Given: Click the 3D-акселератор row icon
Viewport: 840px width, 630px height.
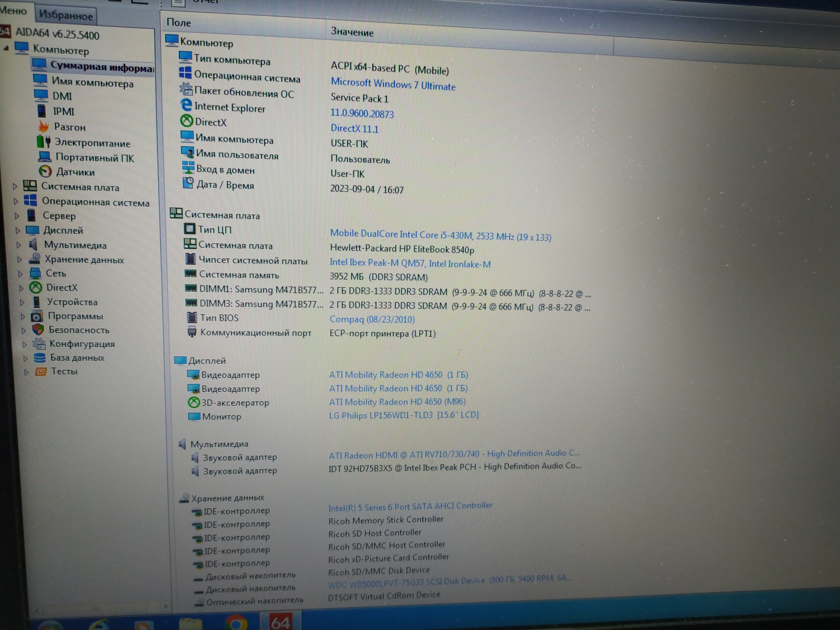Looking at the screenshot, I should click(x=194, y=402).
